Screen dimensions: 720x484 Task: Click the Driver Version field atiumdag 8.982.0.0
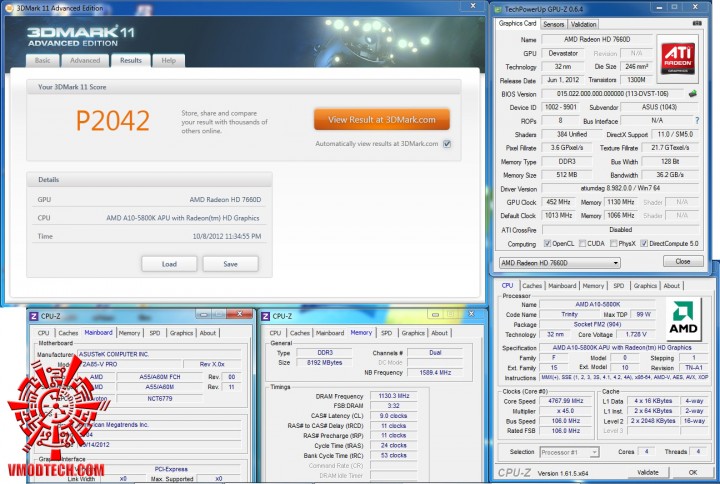point(620,188)
